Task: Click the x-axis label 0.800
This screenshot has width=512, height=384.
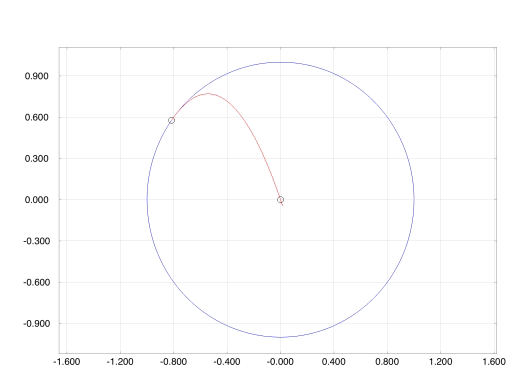Action: click(x=387, y=362)
